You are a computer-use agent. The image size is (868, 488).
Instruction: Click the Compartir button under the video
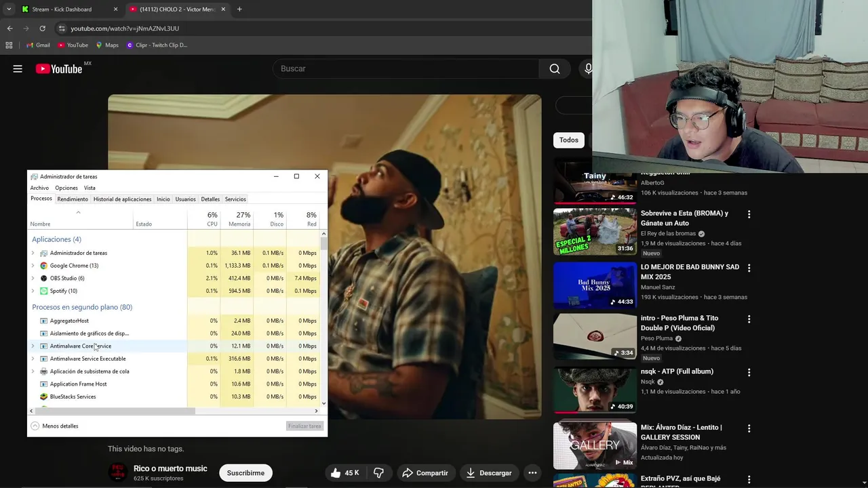[x=425, y=472]
